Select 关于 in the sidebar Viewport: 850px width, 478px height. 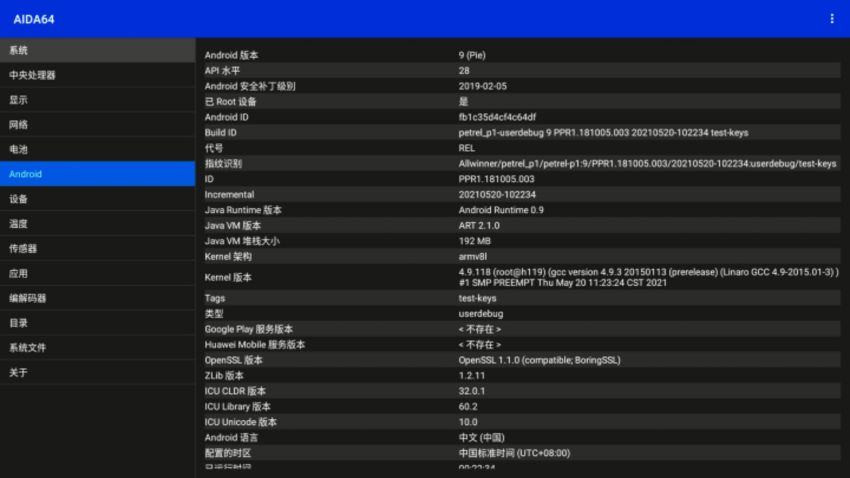point(98,373)
